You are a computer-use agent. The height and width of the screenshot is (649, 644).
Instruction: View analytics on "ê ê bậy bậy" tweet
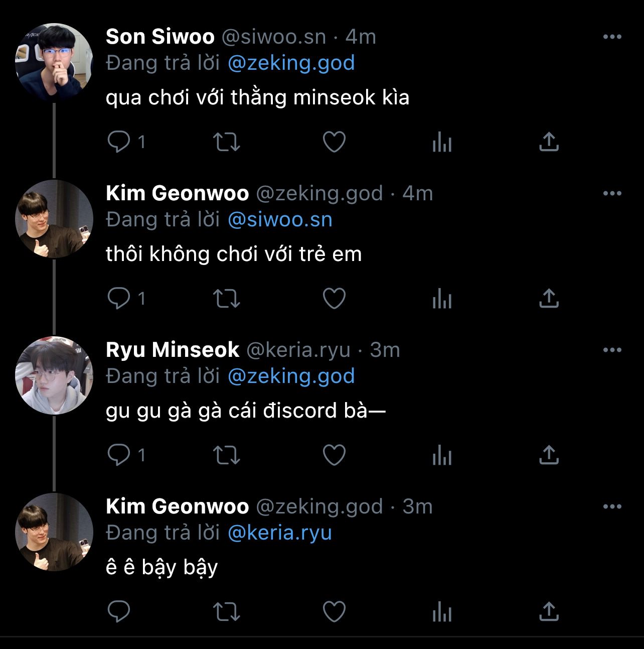coord(442,612)
